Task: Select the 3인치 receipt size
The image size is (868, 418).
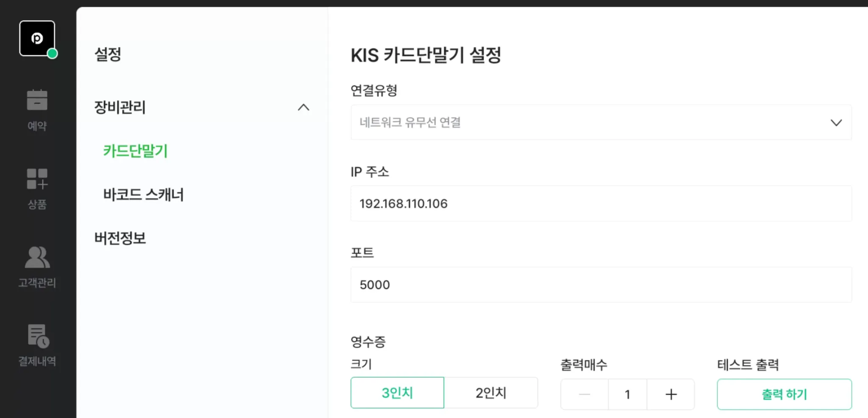Action: pyautogui.click(x=397, y=393)
